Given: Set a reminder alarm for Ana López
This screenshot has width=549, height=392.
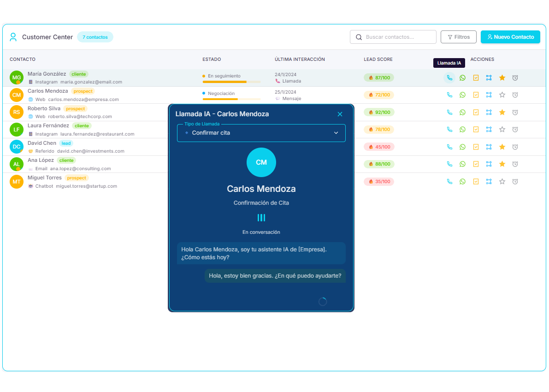Looking at the screenshot, I should pyautogui.click(x=515, y=164).
